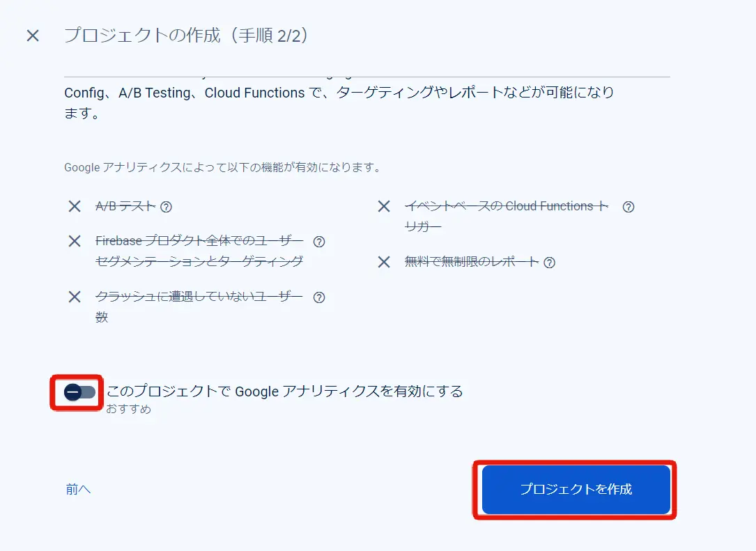The height and width of the screenshot is (551, 756).
Task: Open help icon for crash-free users item
Action: click(319, 297)
